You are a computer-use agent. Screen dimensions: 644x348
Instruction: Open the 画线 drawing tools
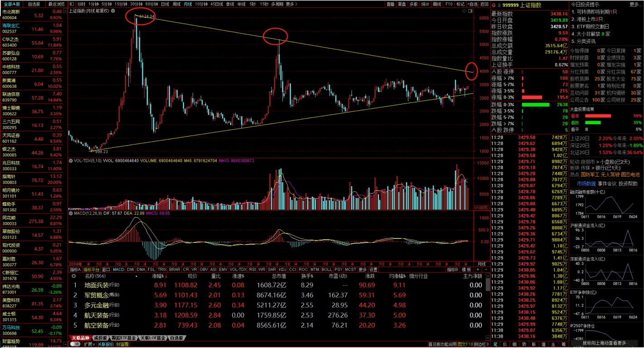(x=437, y=4)
